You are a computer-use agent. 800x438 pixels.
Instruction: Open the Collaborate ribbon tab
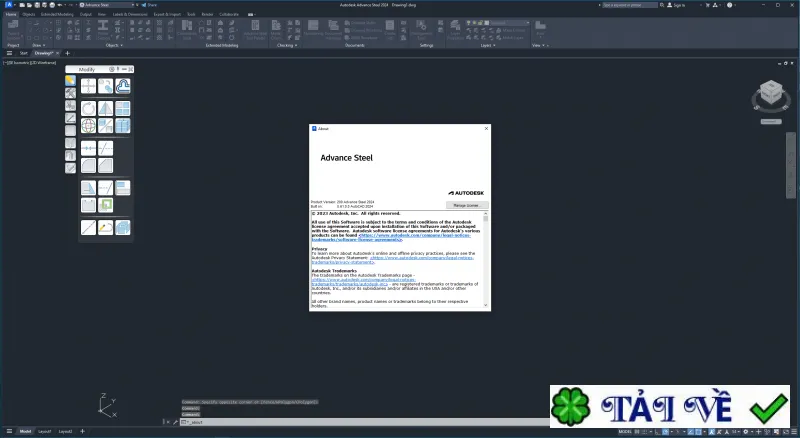click(229, 14)
